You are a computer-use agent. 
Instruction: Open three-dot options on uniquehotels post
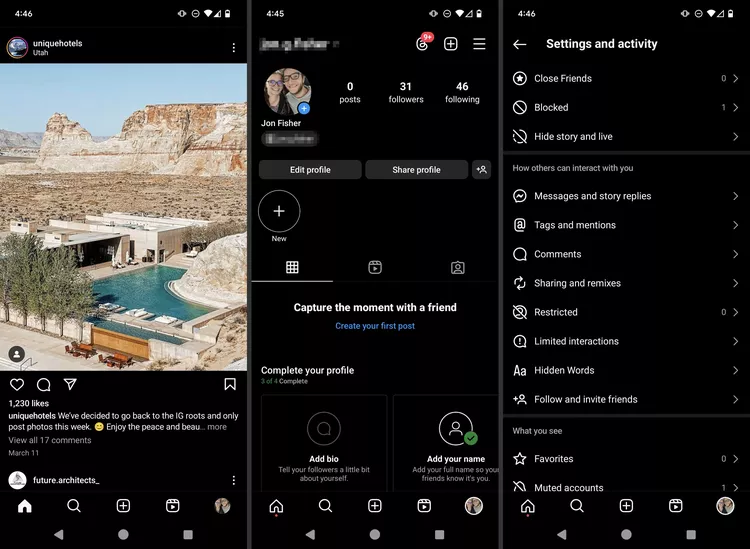point(234,48)
